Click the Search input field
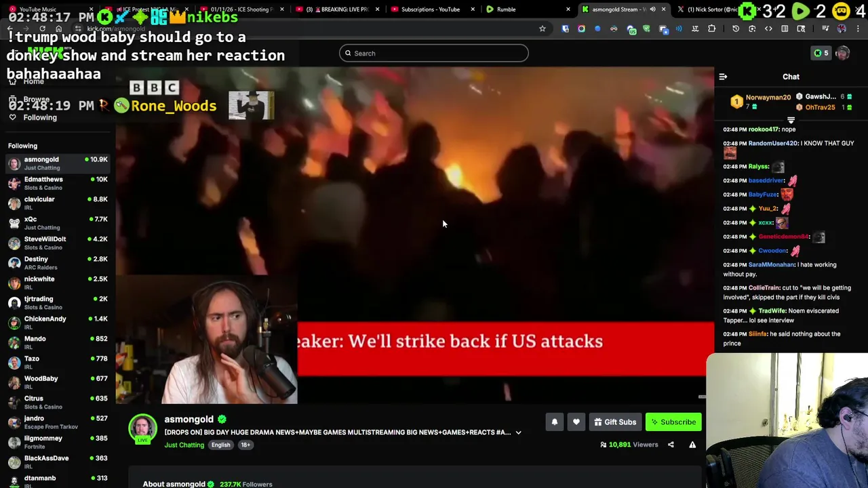 (x=434, y=53)
